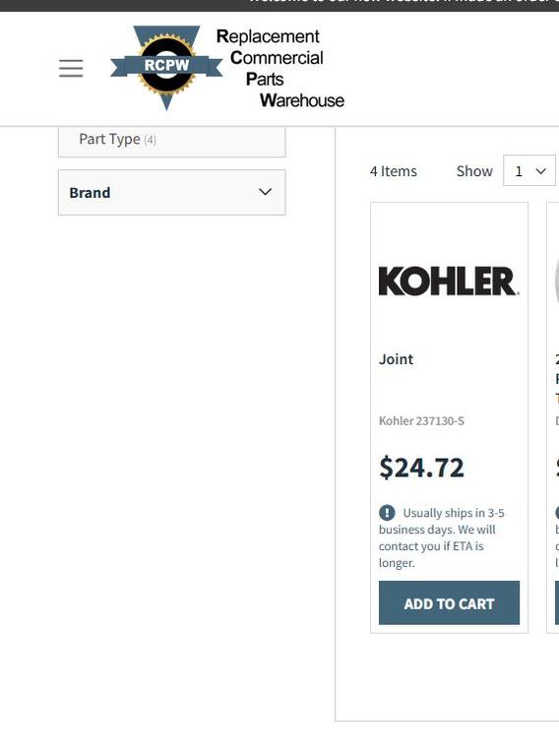The height and width of the screenshot is (756, 559).
Task: Click the chevron arrow beside Brand
Action: point(265,192)
